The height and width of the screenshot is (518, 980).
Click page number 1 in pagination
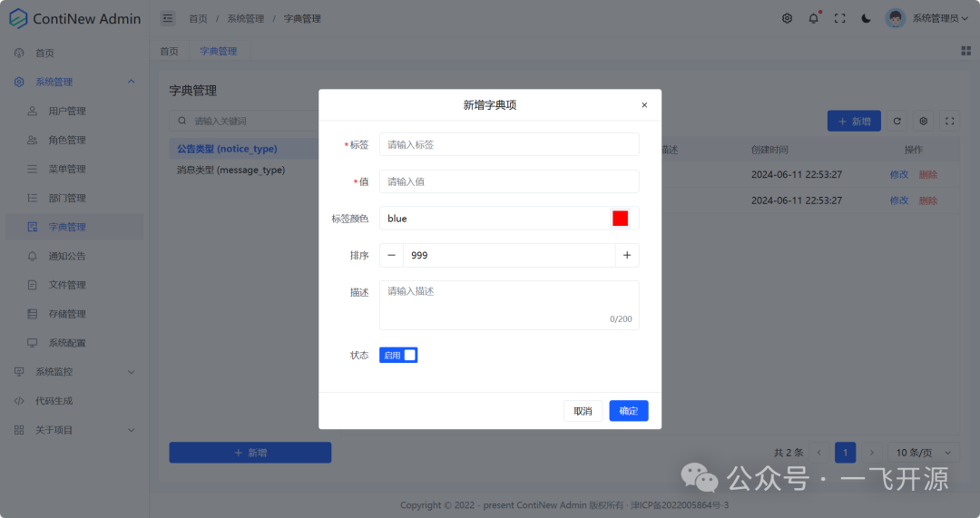(x=845, y=453)
